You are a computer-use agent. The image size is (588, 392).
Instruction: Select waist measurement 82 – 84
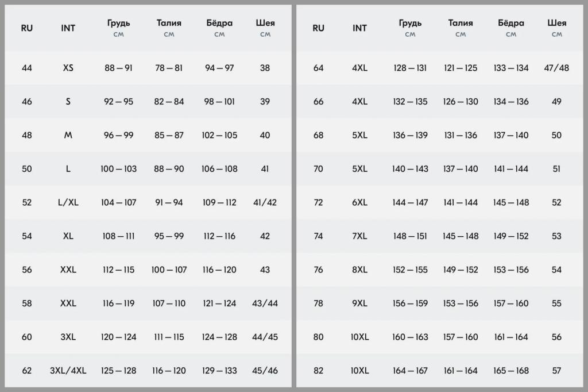pyautogui.click(x=169, y=102)
